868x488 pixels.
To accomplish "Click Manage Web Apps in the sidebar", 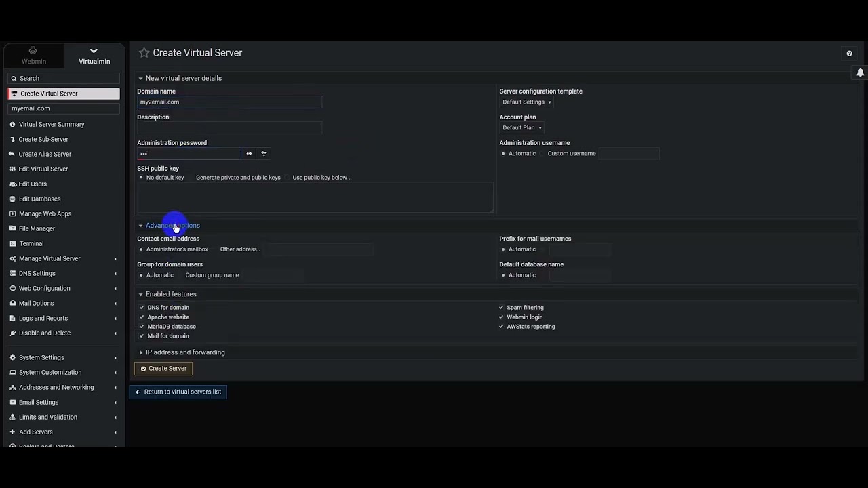I will [x=45, y=214].
